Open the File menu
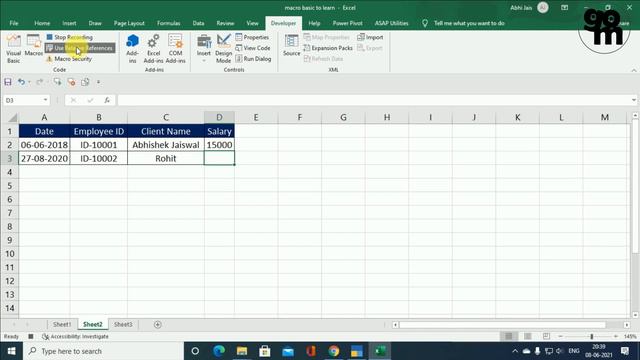Image resolution: width=640 pixels, height=360 pixels. pos(14,23)
